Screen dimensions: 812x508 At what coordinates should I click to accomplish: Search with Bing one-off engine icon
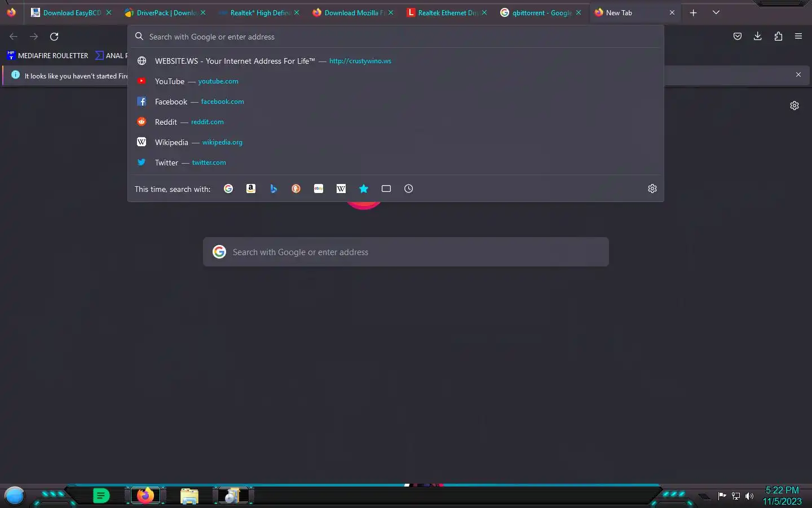click(273, 189)
